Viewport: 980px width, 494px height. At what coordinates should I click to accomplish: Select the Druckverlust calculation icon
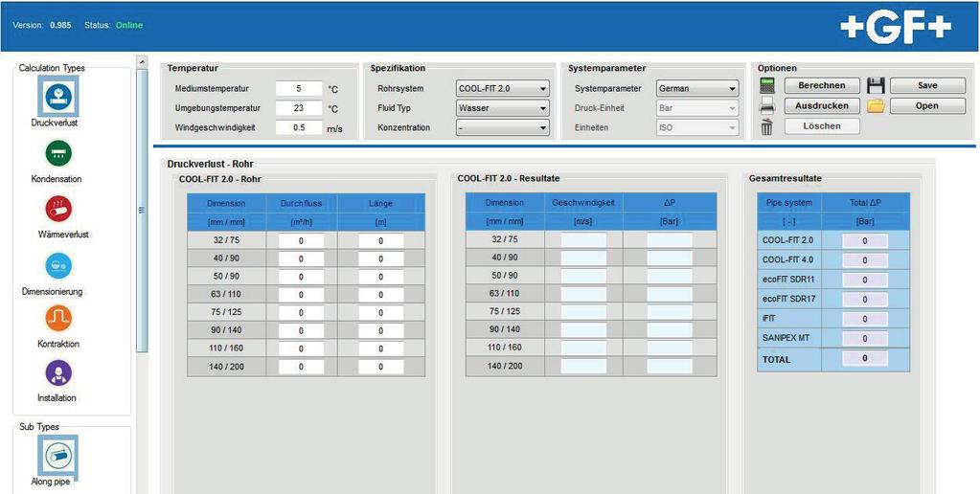[58, 96]
